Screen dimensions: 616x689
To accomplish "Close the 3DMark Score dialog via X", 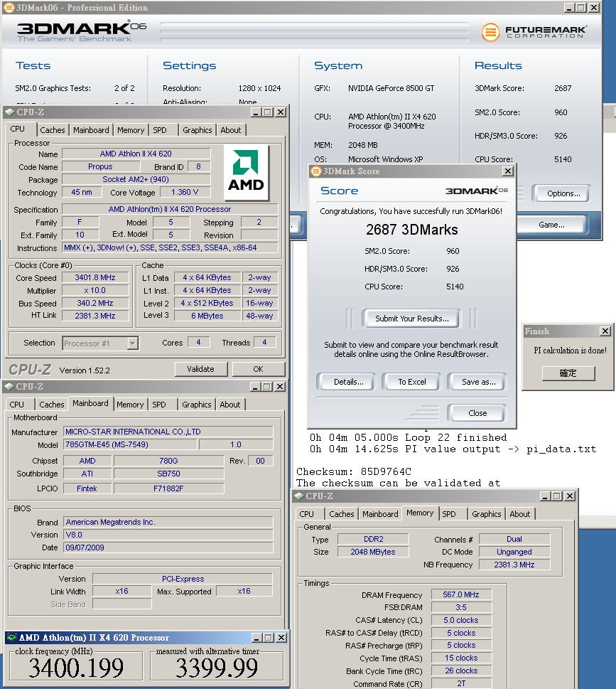I will 507,171.
